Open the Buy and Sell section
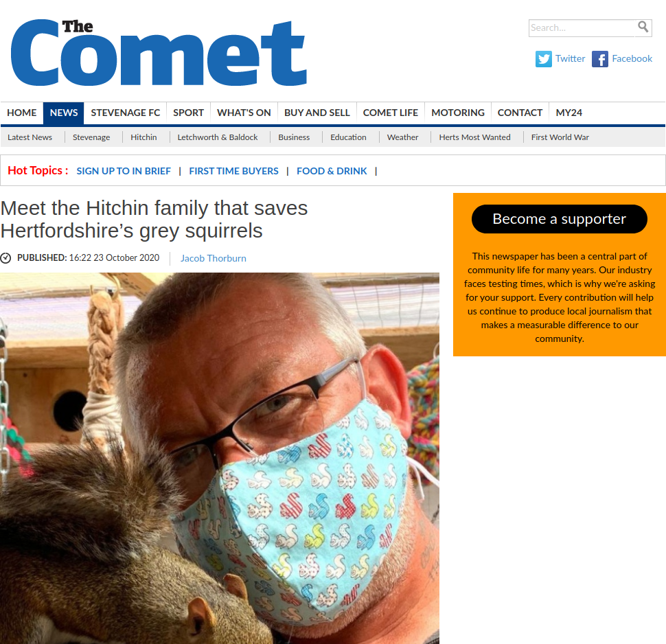This screenshot has width=666, height=644. tap(317, 113)
